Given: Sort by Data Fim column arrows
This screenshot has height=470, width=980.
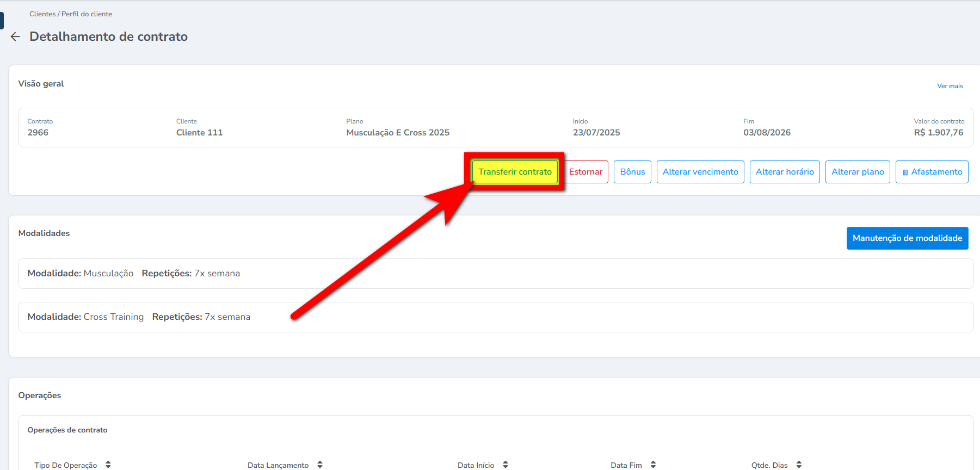Looking at the screenshot, I should [x=653, y=465].
